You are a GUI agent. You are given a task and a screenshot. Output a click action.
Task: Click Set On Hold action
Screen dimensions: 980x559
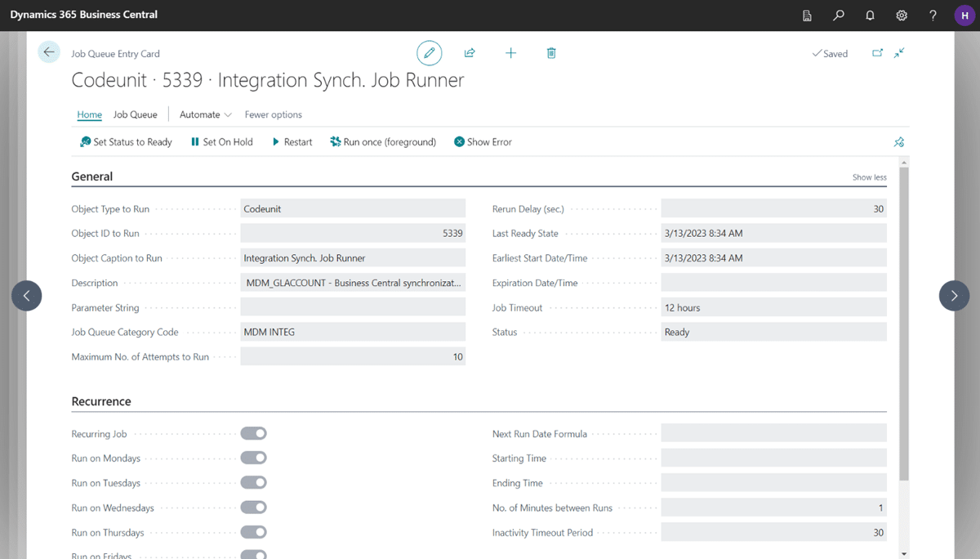pyautogui.click(x=221, y=142)
